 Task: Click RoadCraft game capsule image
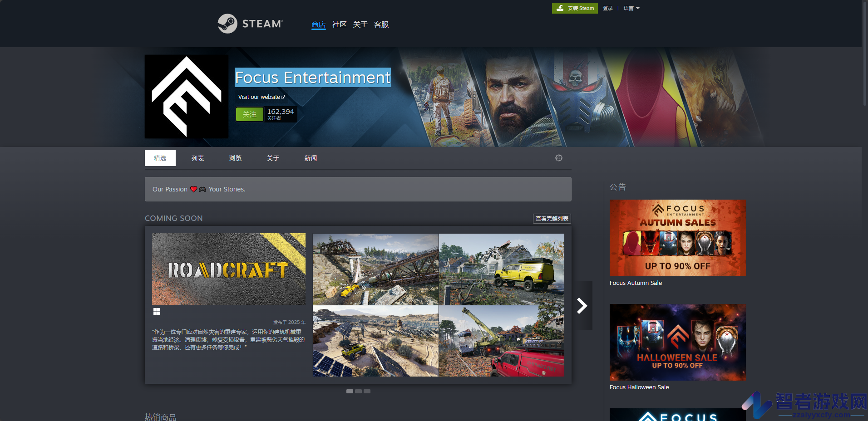(x=229, y=269)
